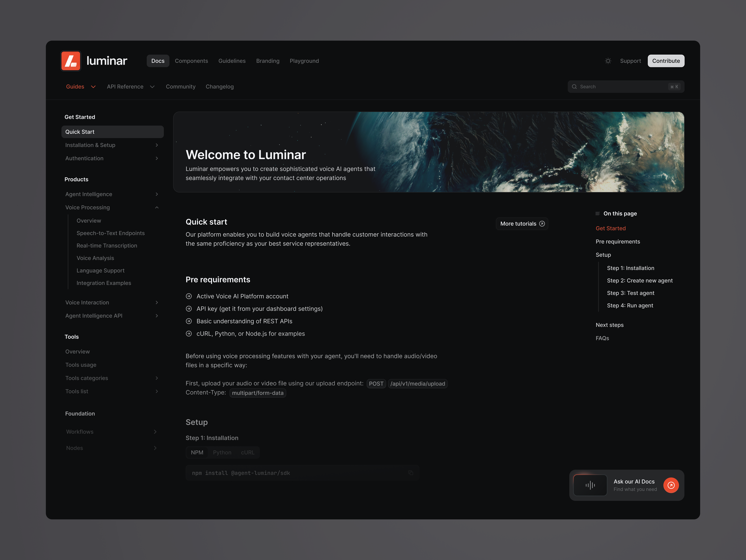
Task: Select Real-time Transcription in the sidebar
Action: click(107, 246)
